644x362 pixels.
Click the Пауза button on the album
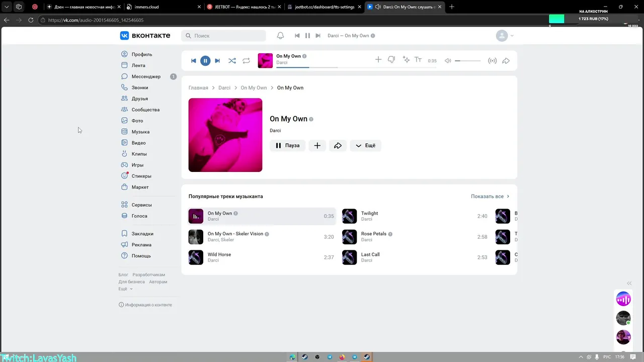287,145
